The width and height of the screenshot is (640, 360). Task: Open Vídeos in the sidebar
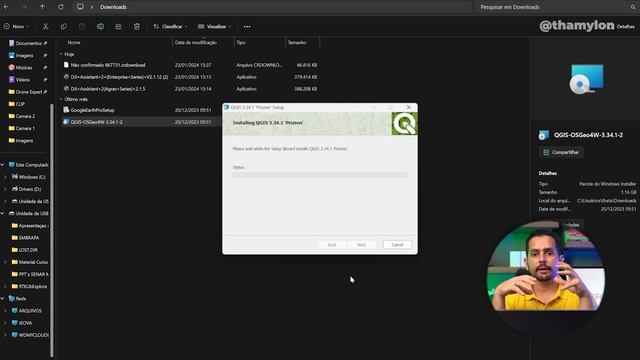[22, 80]
